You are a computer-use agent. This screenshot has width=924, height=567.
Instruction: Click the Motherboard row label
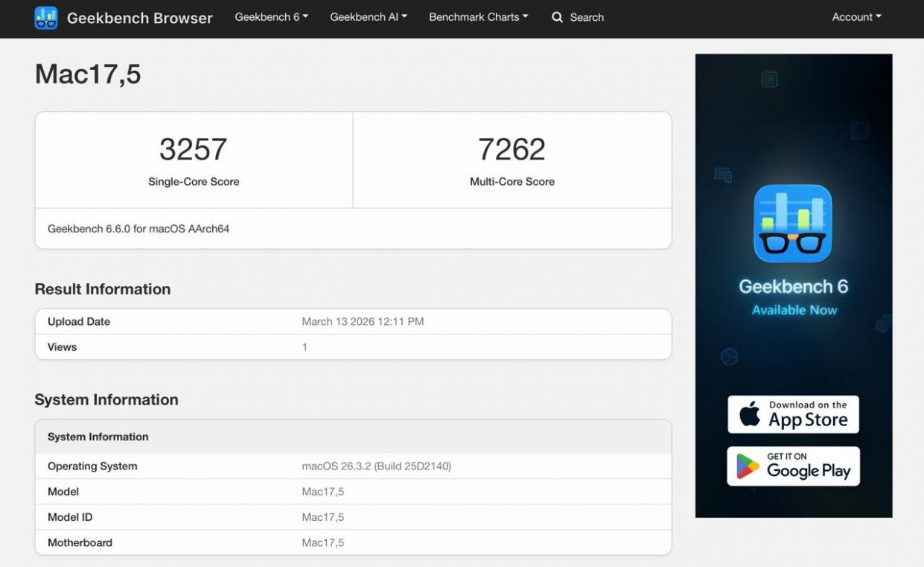point(80,542)
